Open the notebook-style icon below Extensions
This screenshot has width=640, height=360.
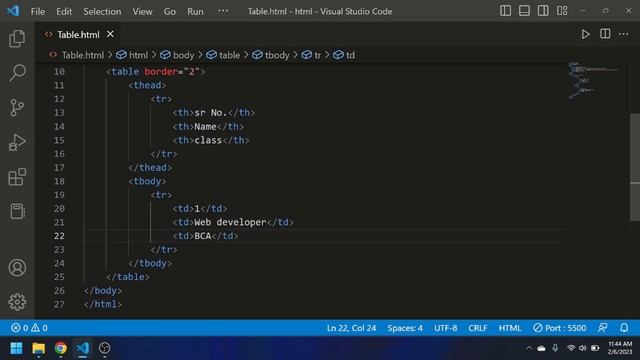[x=17, y=211]
